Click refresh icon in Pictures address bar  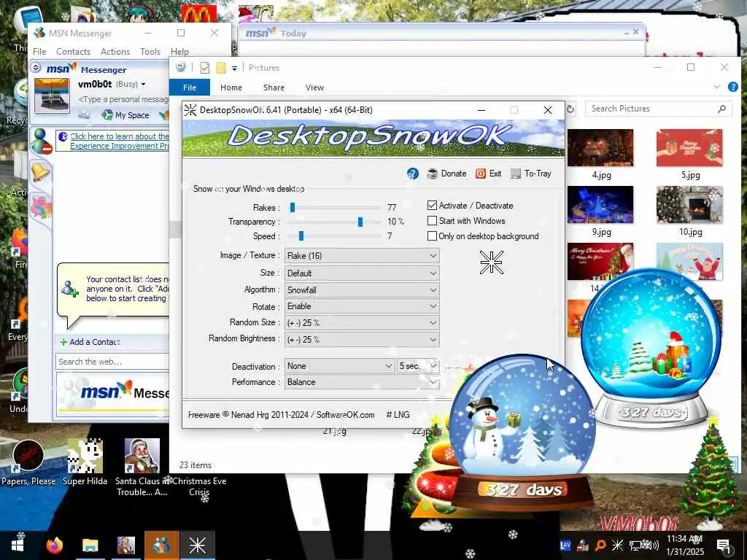pyautogui.click(x=570, y=109)
